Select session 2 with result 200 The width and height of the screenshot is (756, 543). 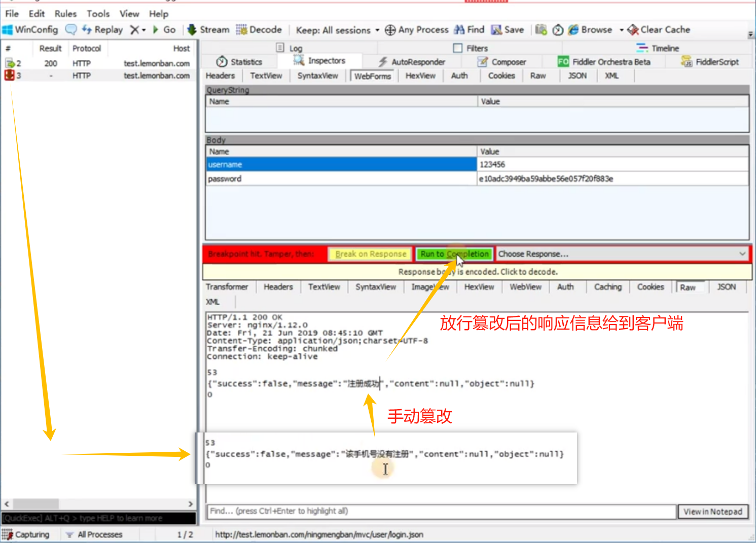(x=98, y=63)
